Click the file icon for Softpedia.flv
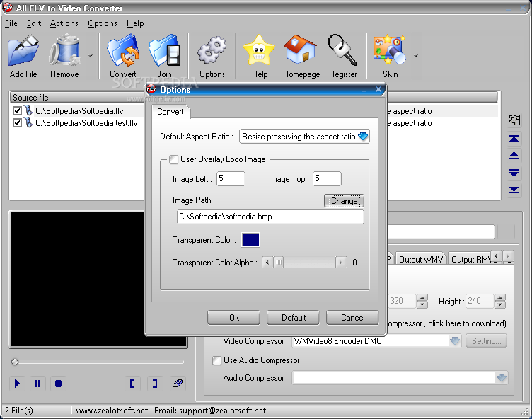 coord(28,110)
